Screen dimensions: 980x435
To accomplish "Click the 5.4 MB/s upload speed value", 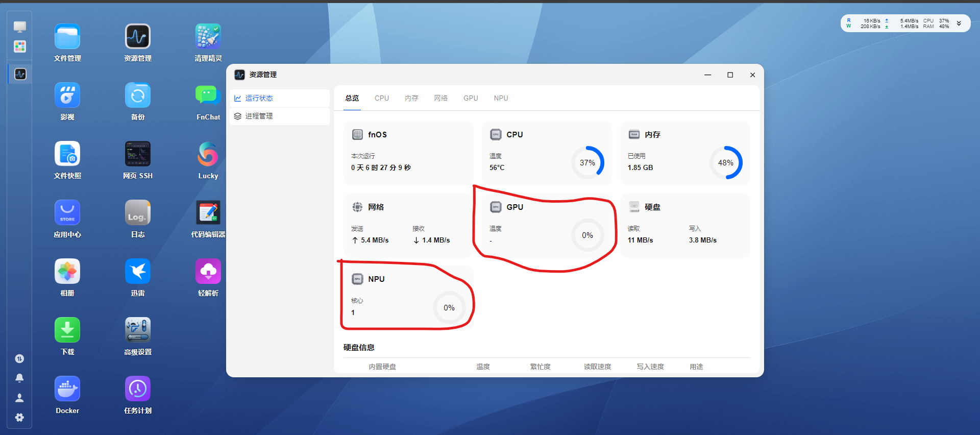I will tap(375, 240).
